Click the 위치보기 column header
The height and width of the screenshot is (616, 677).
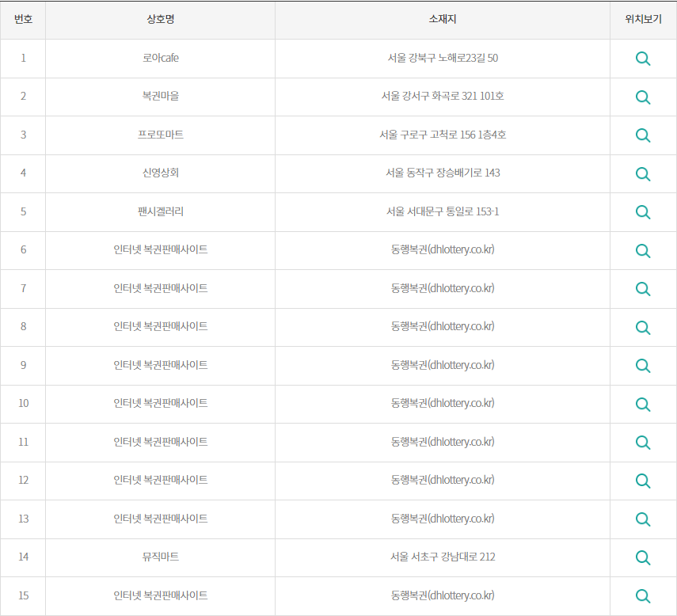[x=642, y=20]
